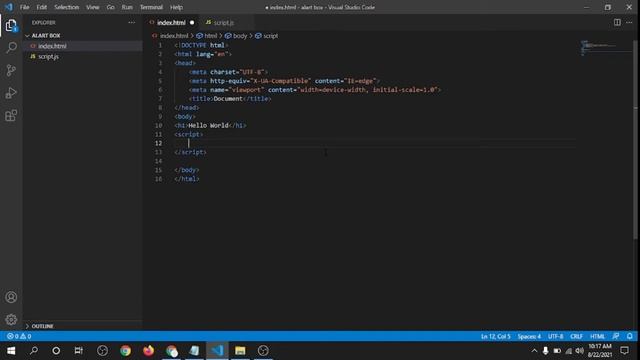
Task: Open volume control in system tray
Action: (580, 351)
